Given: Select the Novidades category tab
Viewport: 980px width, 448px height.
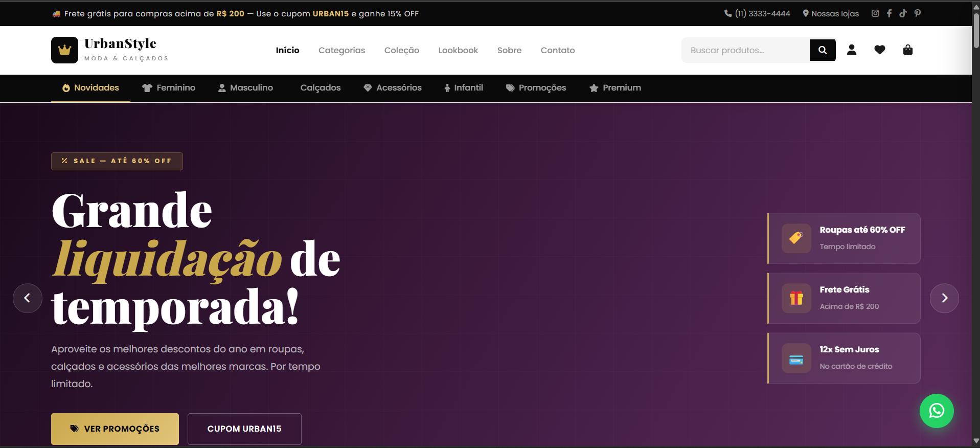Looking at the screenshot, I should [90, 88].
